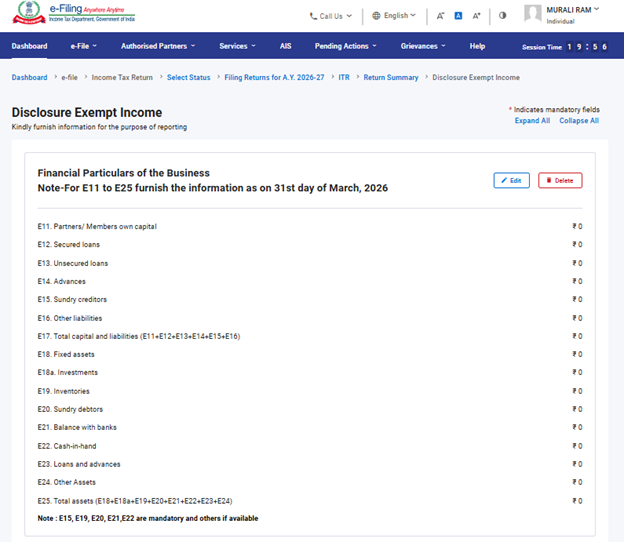Click Return Summary breadcrumb link
This screenshot has width=624, height=542.
pos(391,78)
